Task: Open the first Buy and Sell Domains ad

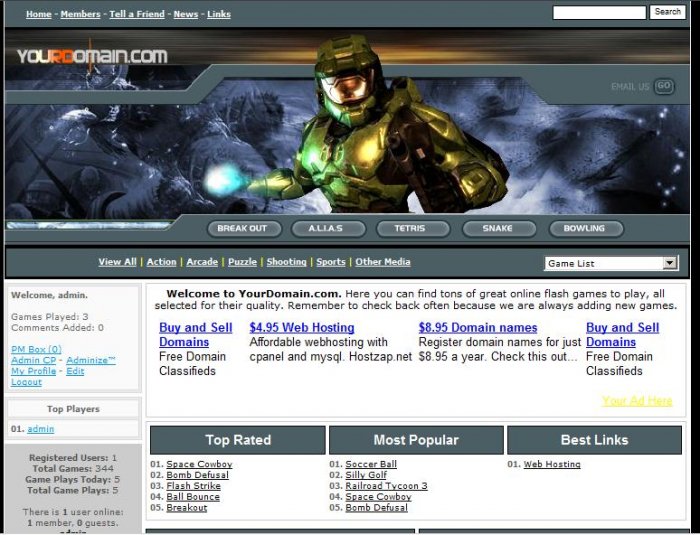Action: pyautogui.click(x=196, y=334)
